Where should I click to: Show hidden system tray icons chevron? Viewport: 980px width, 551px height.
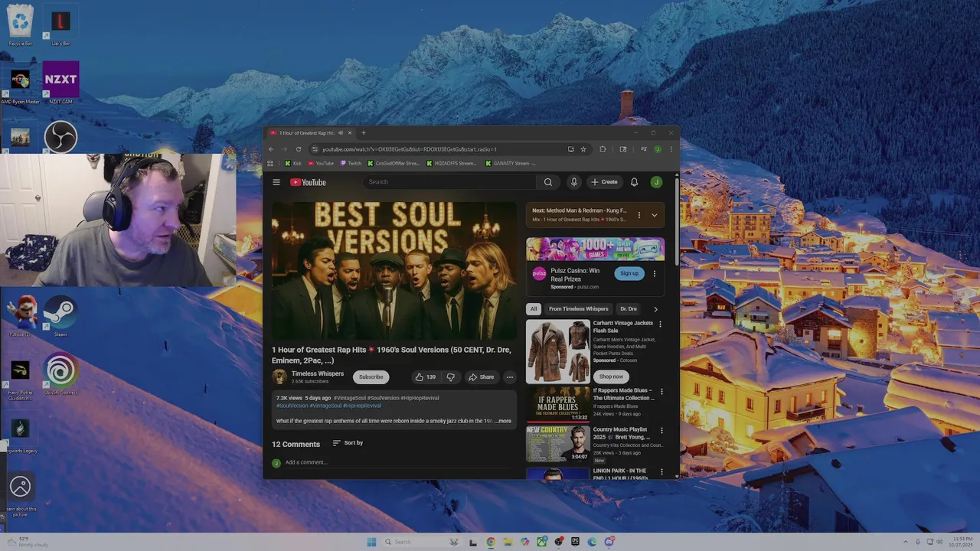(x=906, y=542)
